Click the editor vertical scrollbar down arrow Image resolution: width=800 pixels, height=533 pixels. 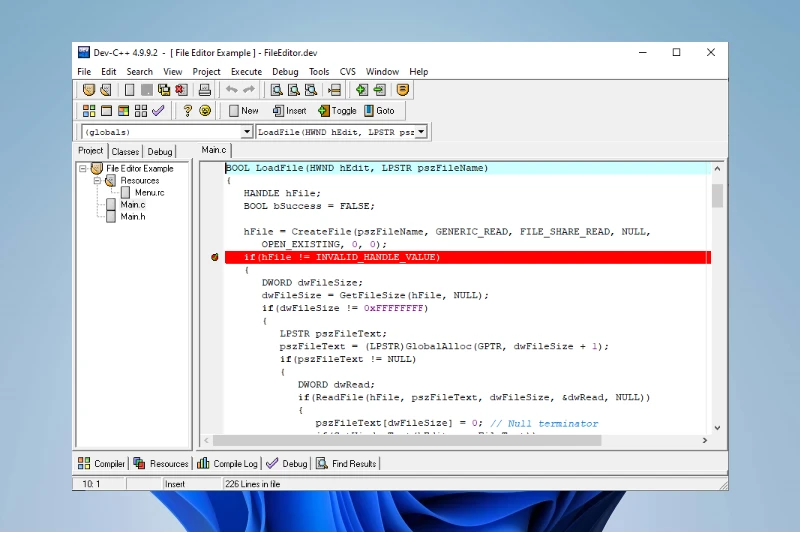[717, 428]
